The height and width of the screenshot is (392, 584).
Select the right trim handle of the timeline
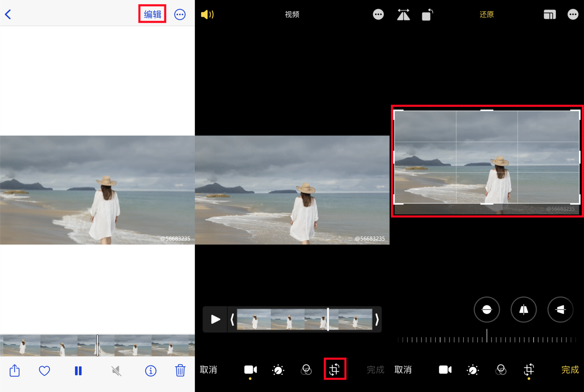click(x=377, y=319)
